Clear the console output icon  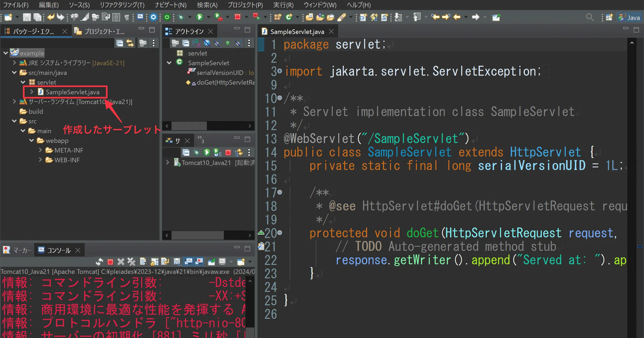(143, 262)
